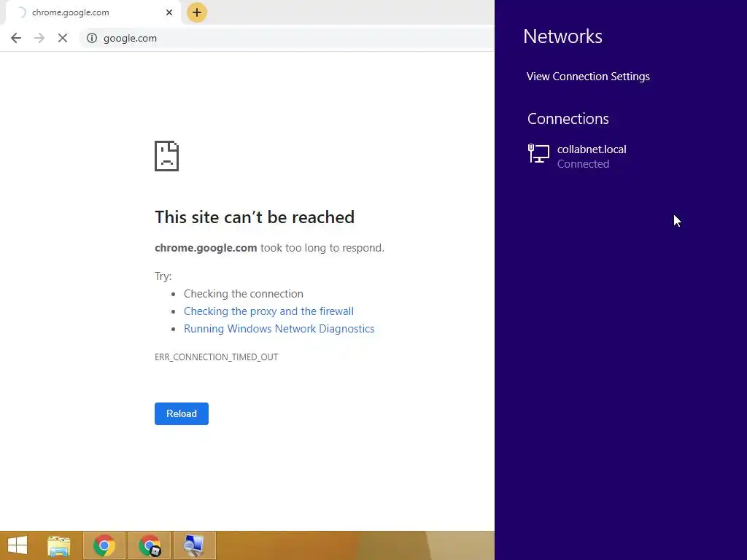Click the 'Checking the connection' suggestion
Screen dimensions: 747x560
pyautogui.click(x=244, y=294)
